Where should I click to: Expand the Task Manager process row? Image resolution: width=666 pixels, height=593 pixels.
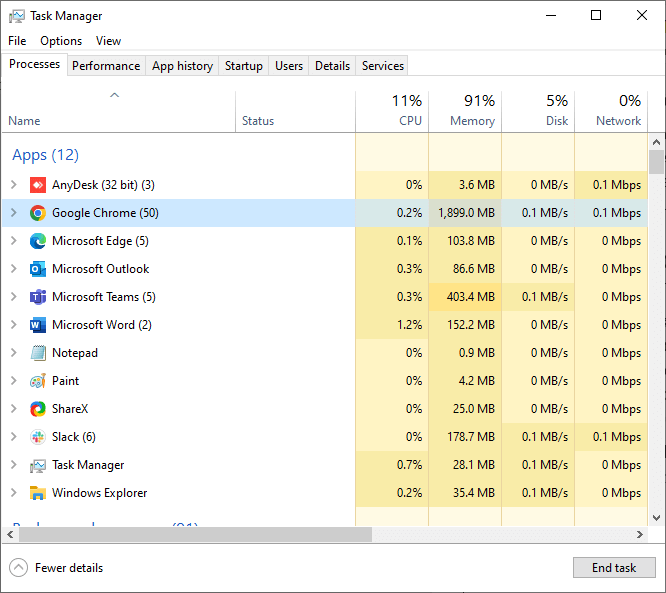click(14, 465)
